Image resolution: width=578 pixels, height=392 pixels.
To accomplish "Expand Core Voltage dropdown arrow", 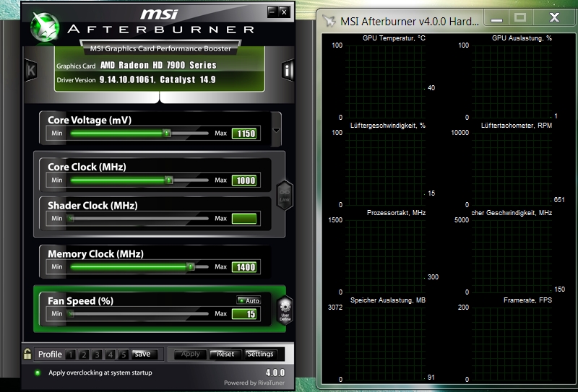I will tap(276, 130).
